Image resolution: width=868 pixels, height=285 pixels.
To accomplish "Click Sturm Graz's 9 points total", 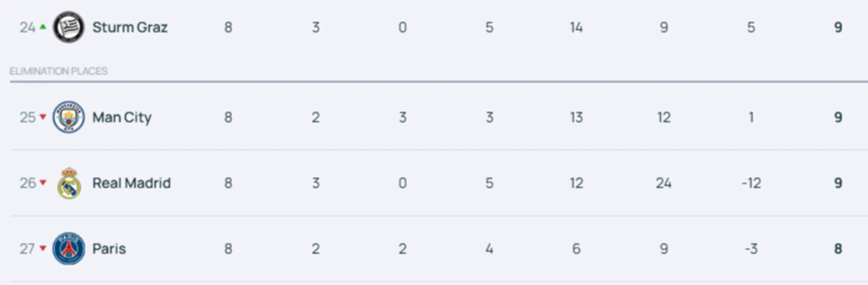I will tap(838, 27).
